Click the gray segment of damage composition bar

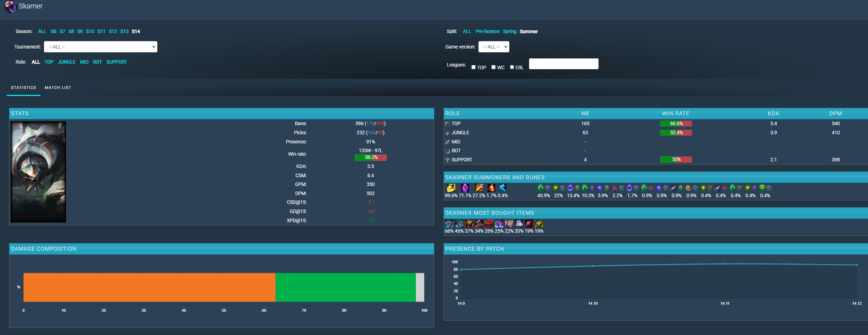coord(420,287)
